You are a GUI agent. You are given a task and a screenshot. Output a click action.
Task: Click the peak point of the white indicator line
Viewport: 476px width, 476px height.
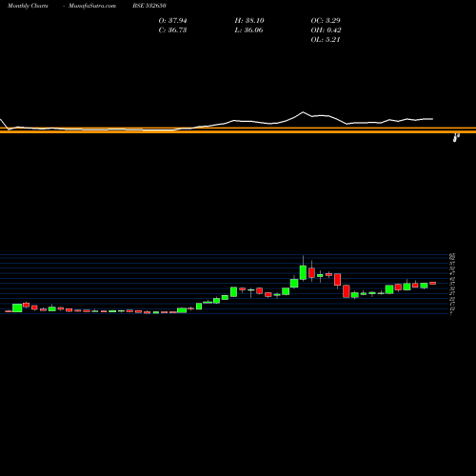pos(303,112)
